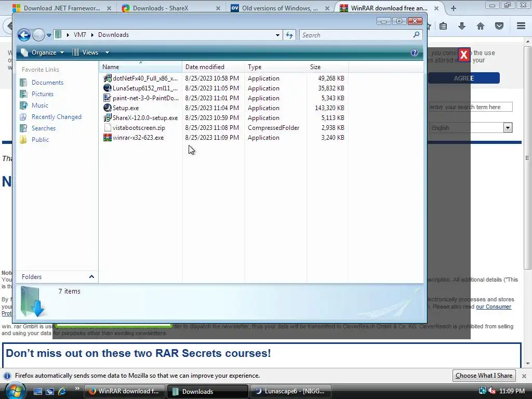
Task: Refresh the Downloads folder view
Action: tap(289, 35)
